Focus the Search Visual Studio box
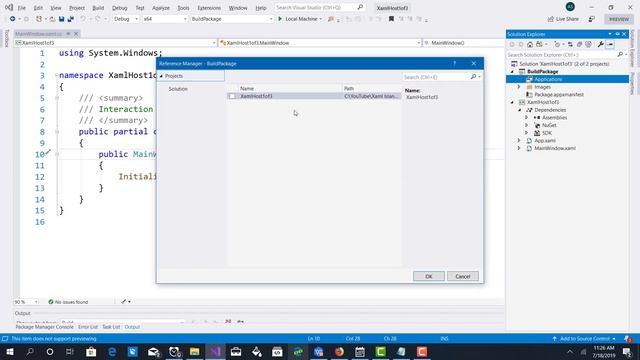This screenshot has height=360, width=640. click(x=315, y=7)
